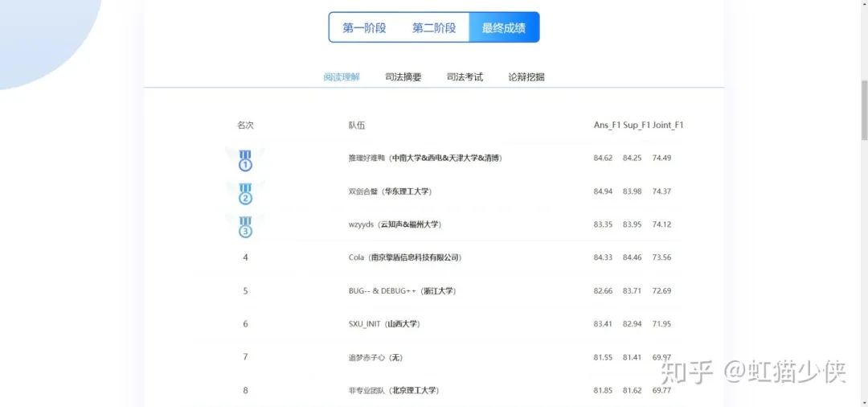Click the first place medal icon
Screen dimensions: 868x407
tap(245, 160)
